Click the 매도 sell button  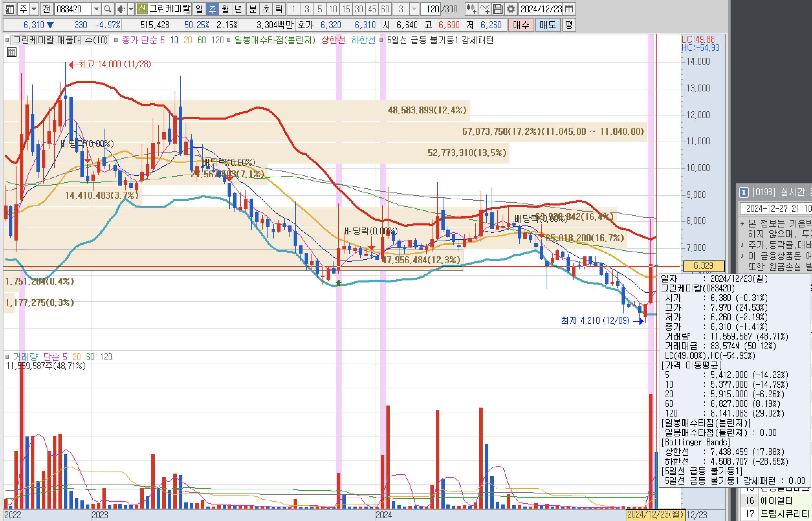pyautogui.click(x=547, y=25)
